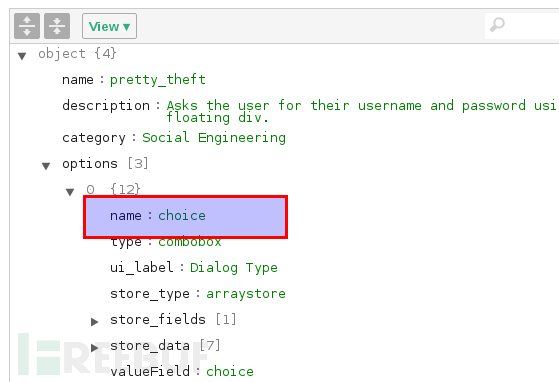Open the View dropdown menu

(109, 26)
